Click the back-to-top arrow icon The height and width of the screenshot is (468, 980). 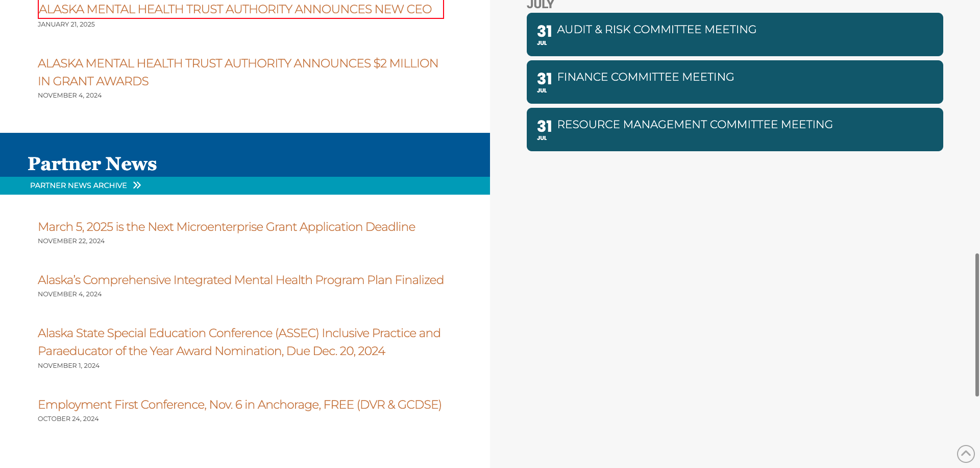(x=965, y=454)
